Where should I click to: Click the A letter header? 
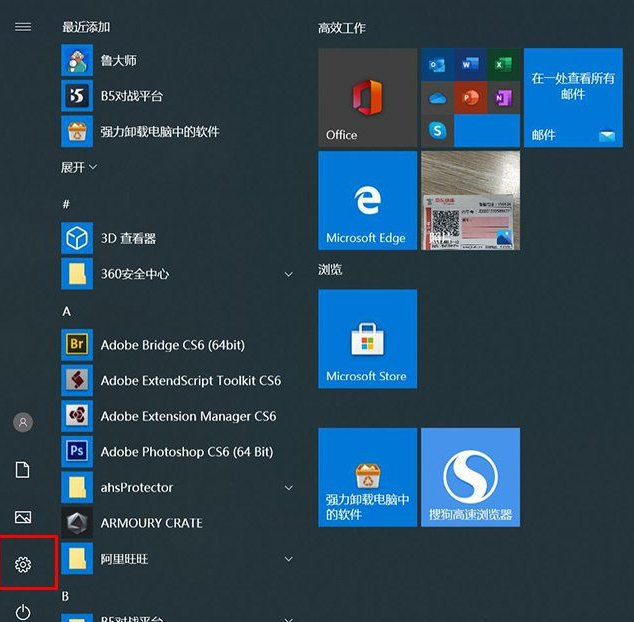67,311
